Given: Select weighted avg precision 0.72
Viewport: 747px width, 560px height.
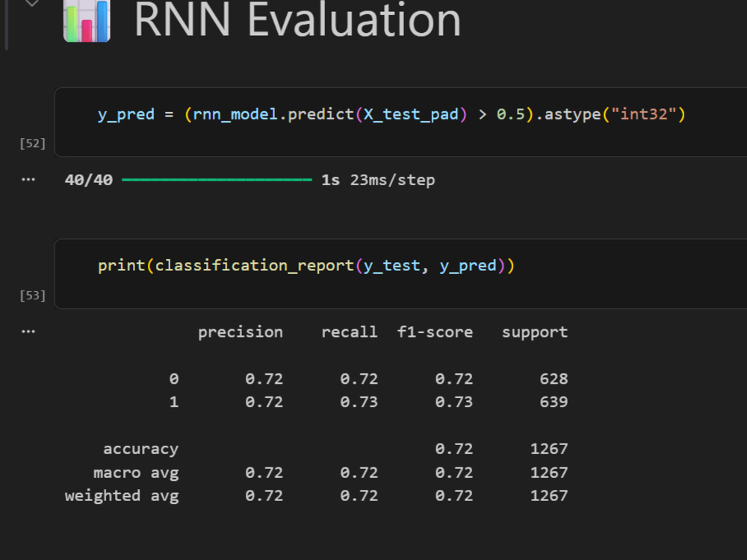Looking at the screenshot, I should pos(264,496).
